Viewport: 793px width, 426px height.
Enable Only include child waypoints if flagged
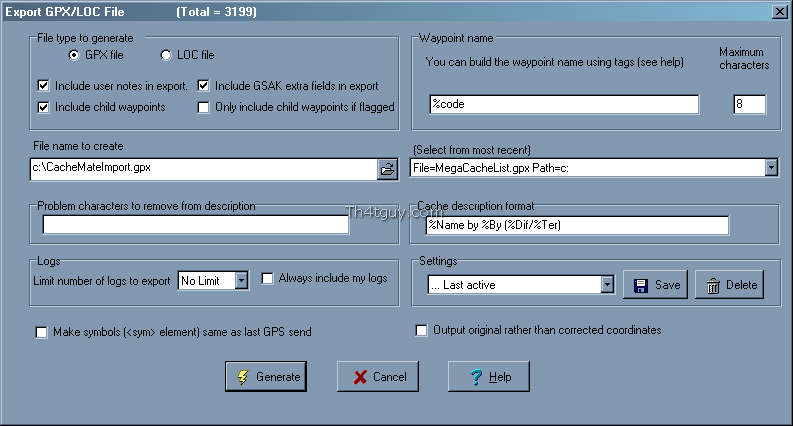(205, 106)
